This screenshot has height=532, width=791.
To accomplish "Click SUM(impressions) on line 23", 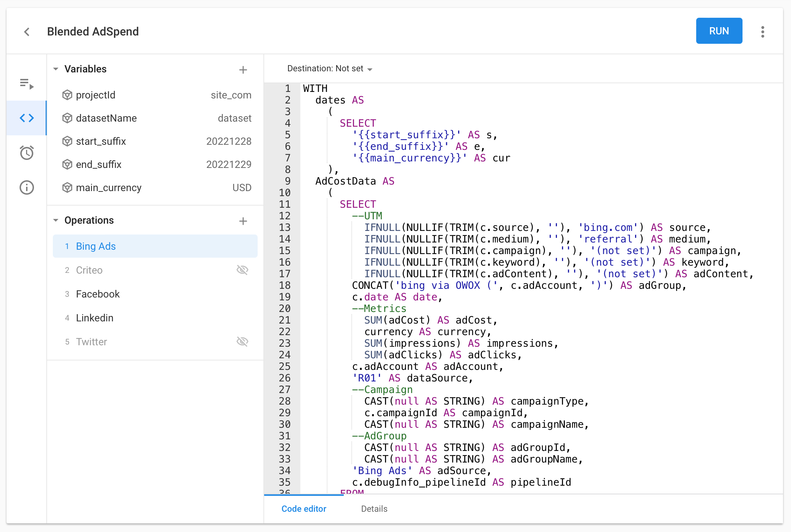I will [413, 343].
